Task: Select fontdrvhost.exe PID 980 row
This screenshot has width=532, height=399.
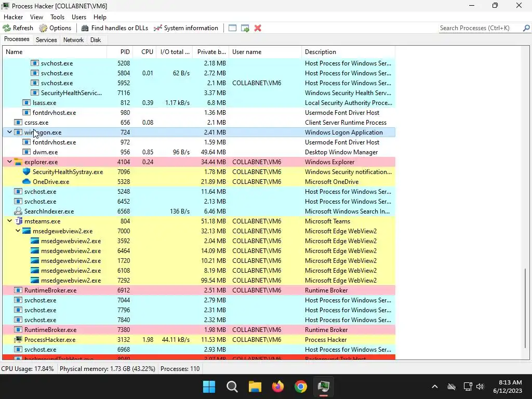Action: (199, 113)
